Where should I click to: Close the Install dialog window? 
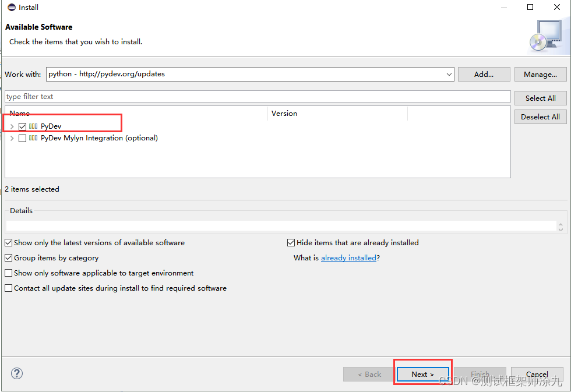click(557, 7)
